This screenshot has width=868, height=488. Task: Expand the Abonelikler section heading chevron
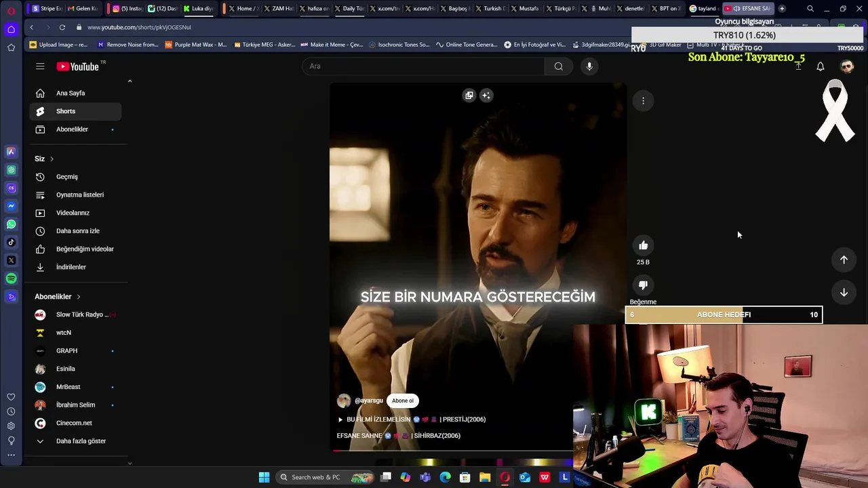click(x=78, y=297)
